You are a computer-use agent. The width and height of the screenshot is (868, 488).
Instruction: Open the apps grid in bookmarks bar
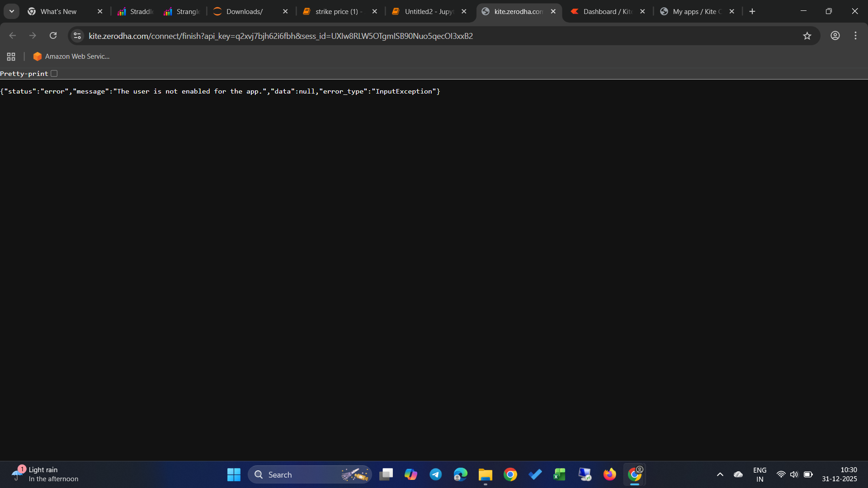click(x=11, y=56)
